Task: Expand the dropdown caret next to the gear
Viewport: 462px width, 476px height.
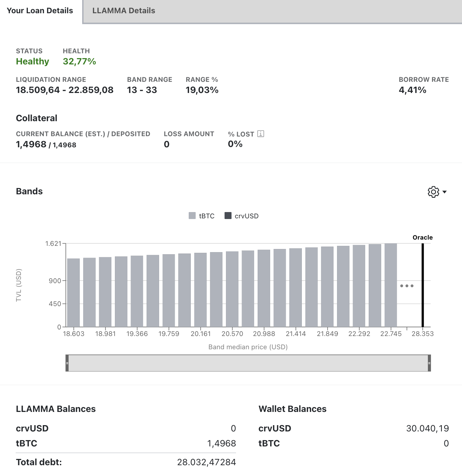Action: (x=445, y=192)
